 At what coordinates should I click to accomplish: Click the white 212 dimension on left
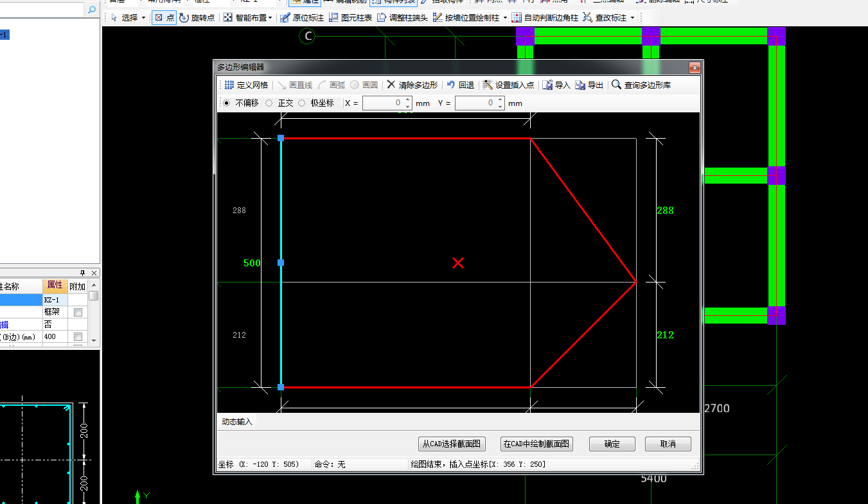pyautogui.click(x=239, y=335)
